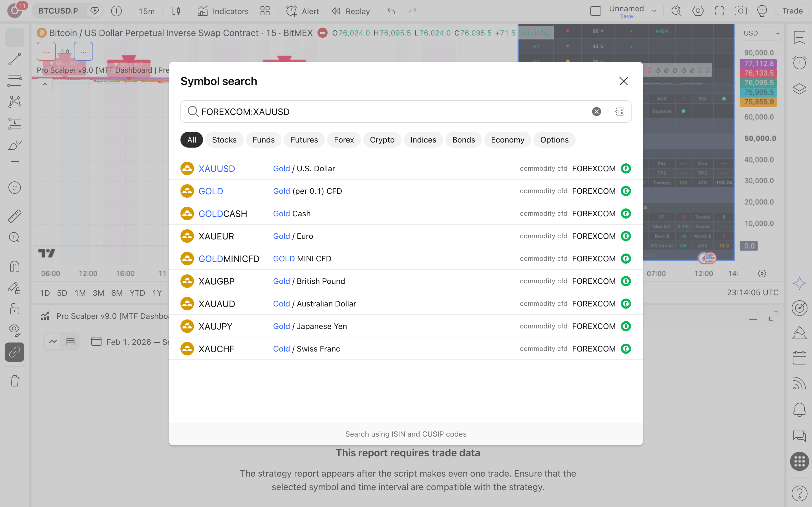Select the trend line drawing tool
Viewport: 812px width, 507px height.
[15, 59]
